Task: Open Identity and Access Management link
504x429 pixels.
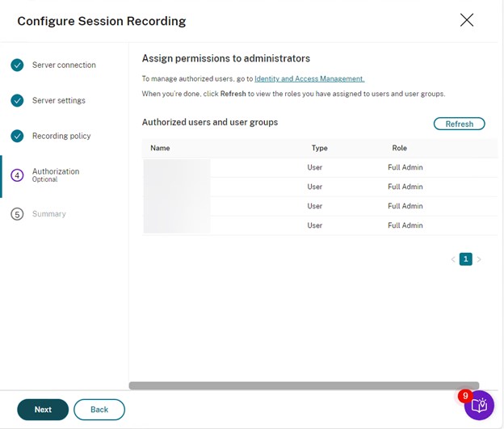Action: 309,78
